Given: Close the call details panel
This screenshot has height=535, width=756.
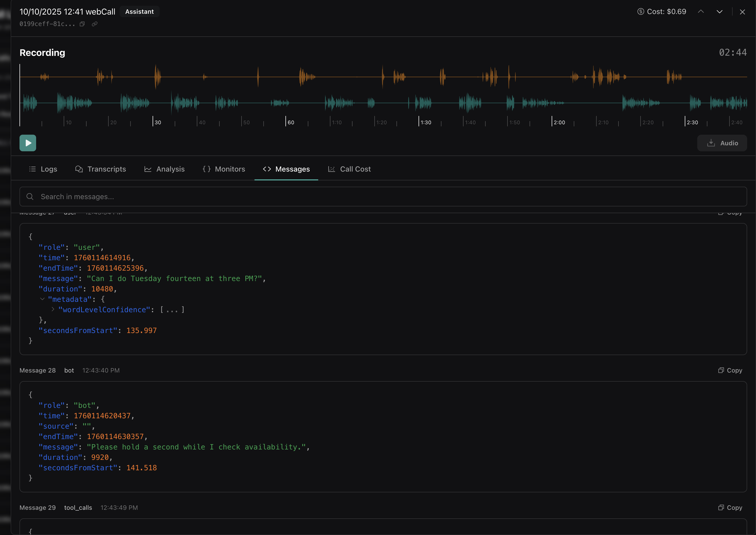Looking at the screenshot, I should point(742,12).
